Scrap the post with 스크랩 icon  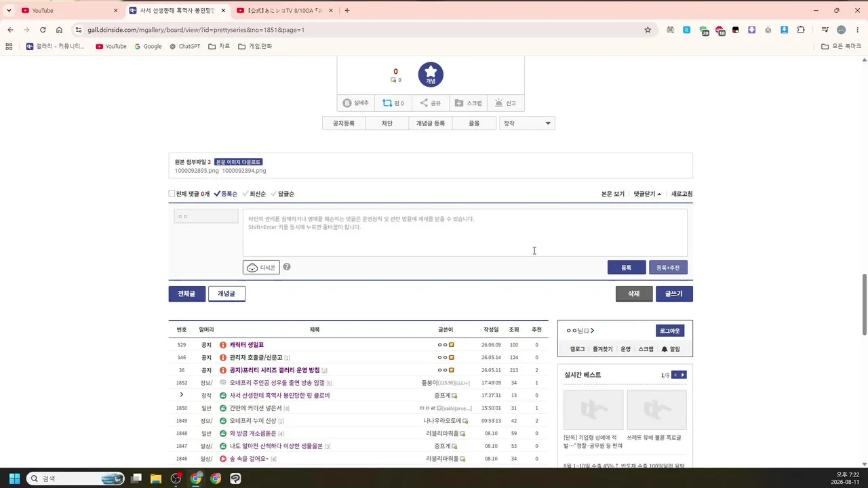coord(459,103)
